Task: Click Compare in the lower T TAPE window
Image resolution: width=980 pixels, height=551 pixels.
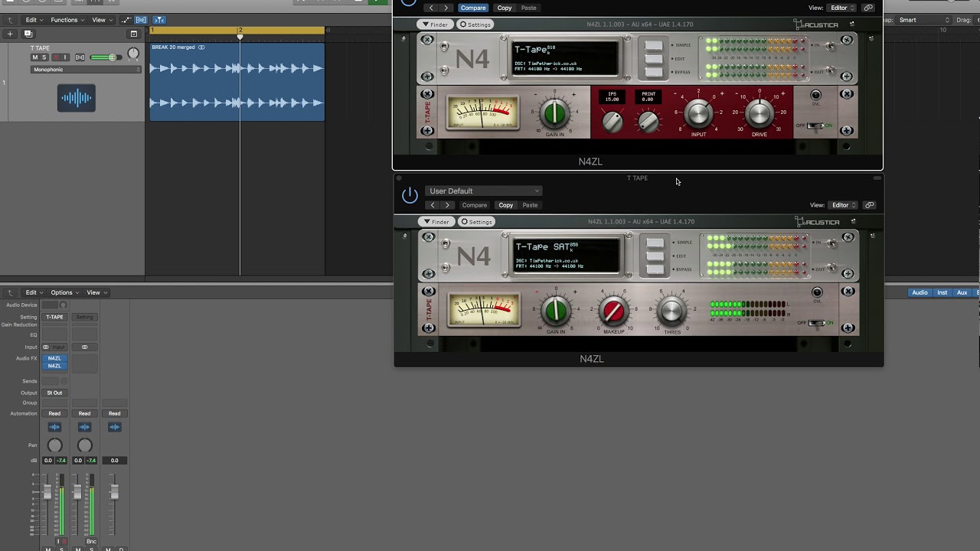Action: pyautogui.click(x=474, y=205)
